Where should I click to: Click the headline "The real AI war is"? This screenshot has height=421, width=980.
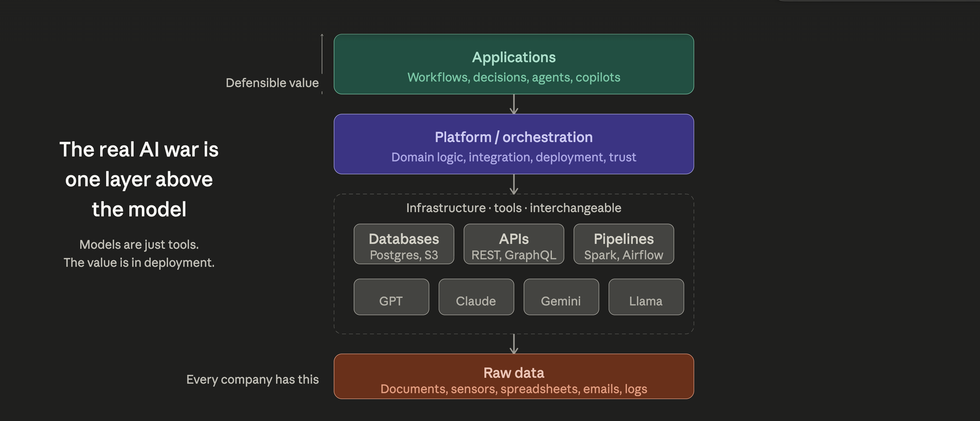click(x=139, y=150)
